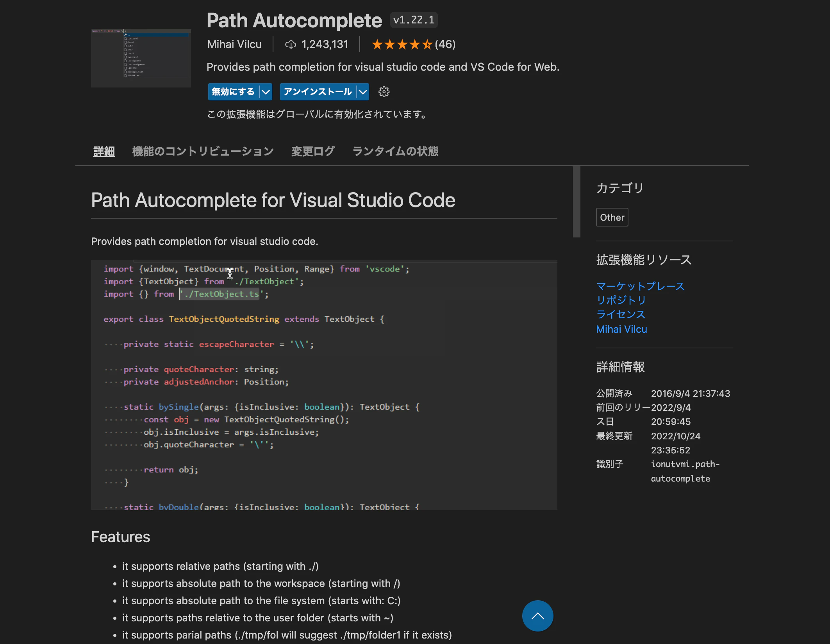Click the README scrollbar thumb
Image resolution: width=830 pixels, height=644 pixels.
click(577, 202)
